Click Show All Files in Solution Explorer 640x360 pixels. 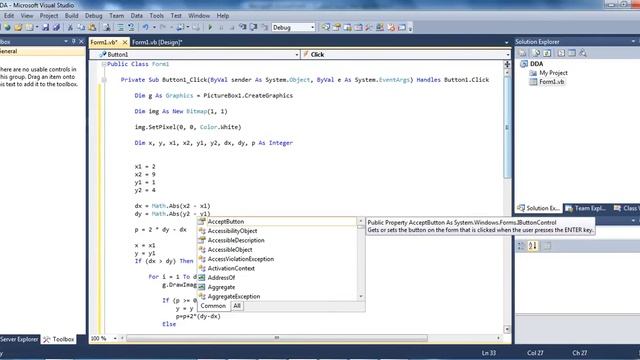(x=536, y=53)
